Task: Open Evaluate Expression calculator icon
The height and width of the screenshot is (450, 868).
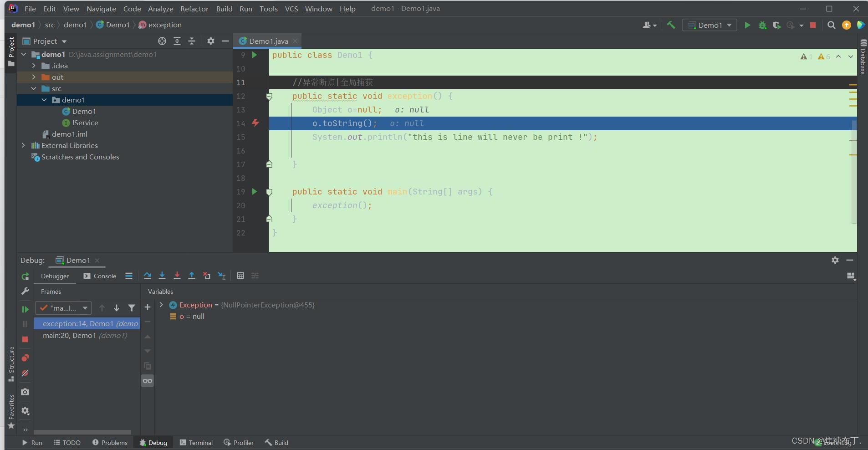Action: click(240, 276)
